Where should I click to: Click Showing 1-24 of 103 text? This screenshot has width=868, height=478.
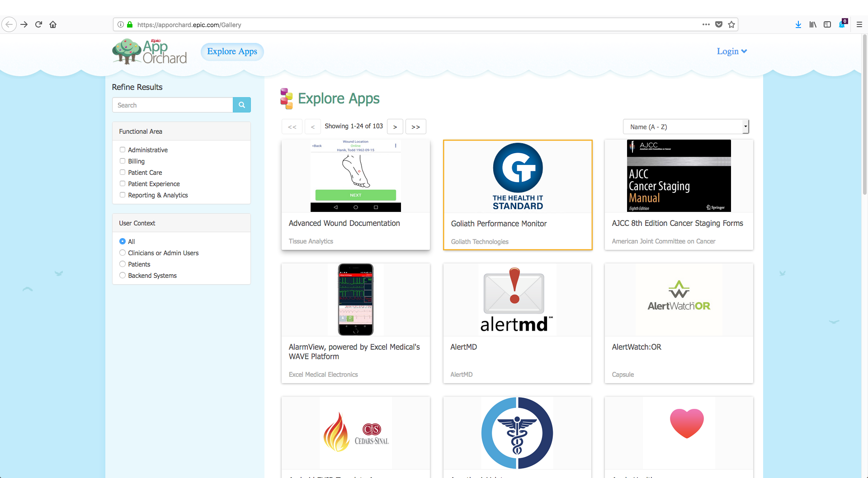(x=354, y=126)
